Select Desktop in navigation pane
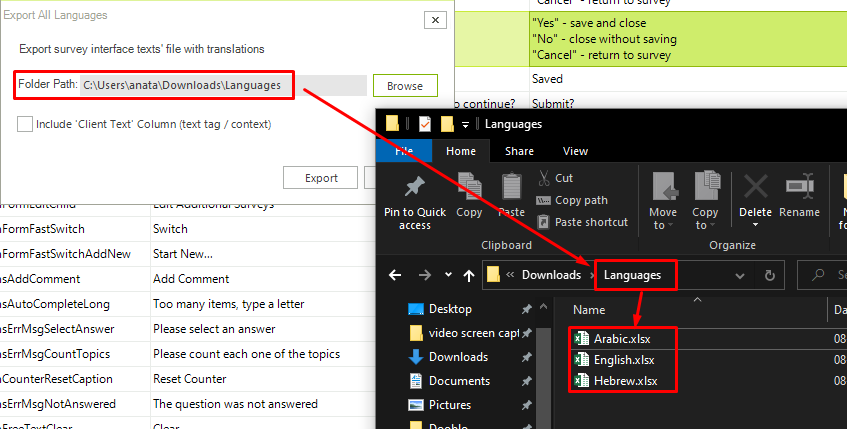Viewport: 847px width, 429px height. point(450,309)
